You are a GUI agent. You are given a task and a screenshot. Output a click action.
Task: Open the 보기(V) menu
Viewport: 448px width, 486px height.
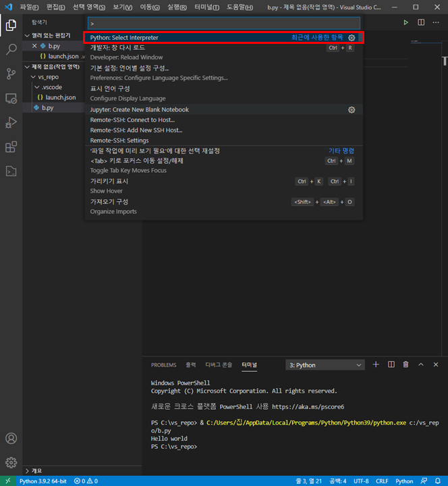[122, 7]
